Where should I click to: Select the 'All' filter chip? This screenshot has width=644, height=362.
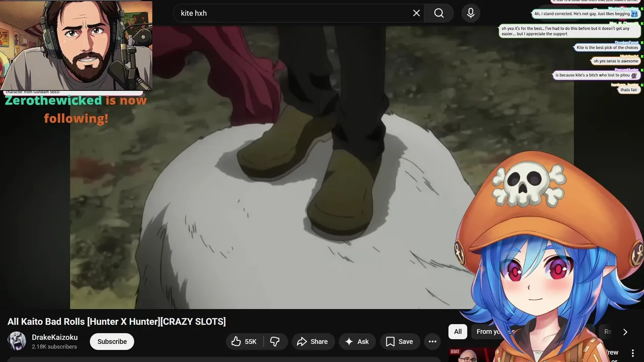(x=458, y=331)
